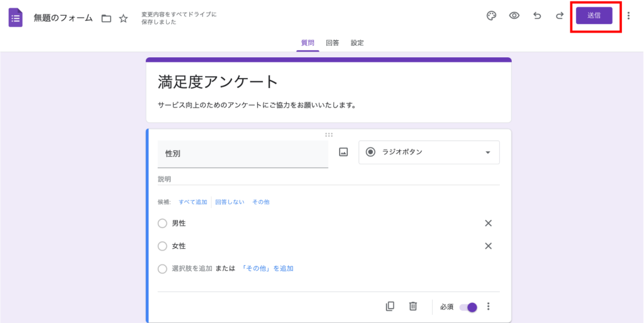Click the undo arrow icon
Image resolution: width=644 pixels, height=323 pixels.
[537, 16]
